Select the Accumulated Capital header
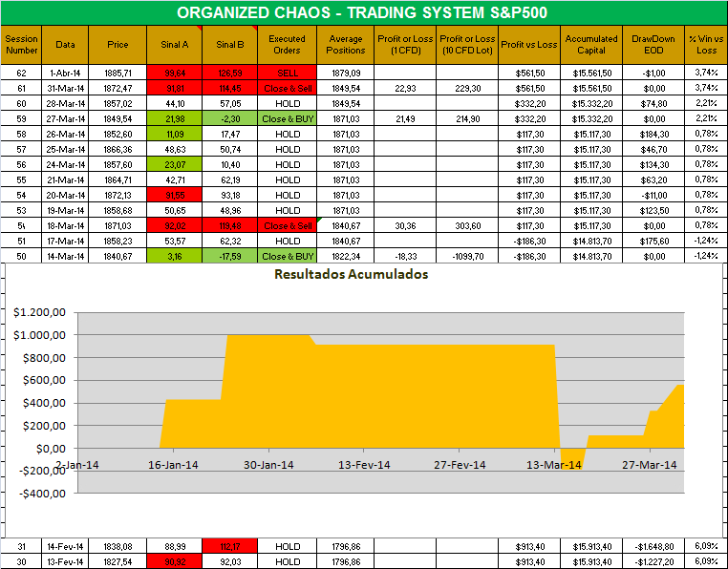 coord(591,45)
